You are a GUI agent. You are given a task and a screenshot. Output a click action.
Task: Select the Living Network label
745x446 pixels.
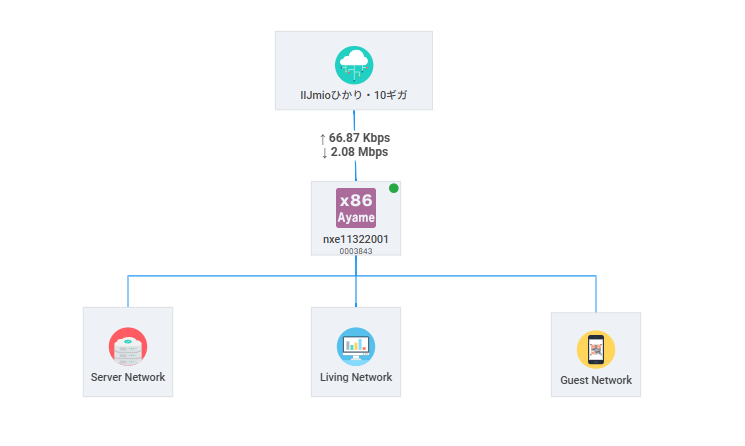coord(355,378)
